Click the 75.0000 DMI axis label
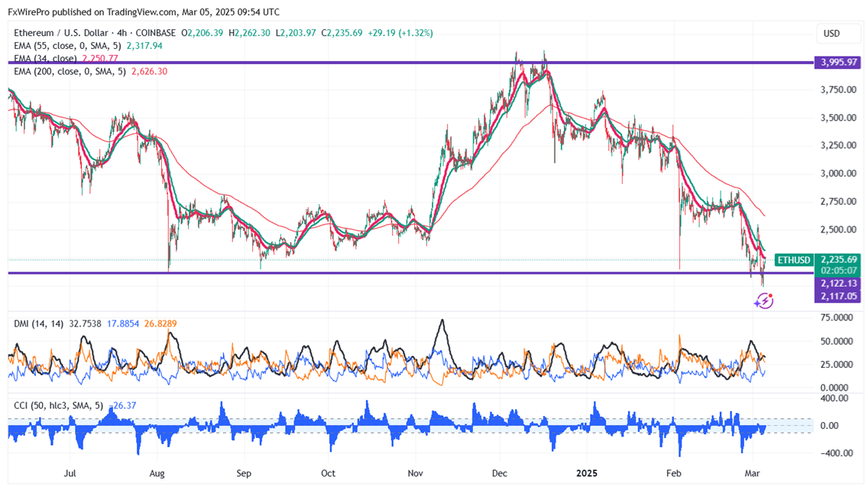Image resolution: width=868 pixels, height=487 pixels. 837,317
